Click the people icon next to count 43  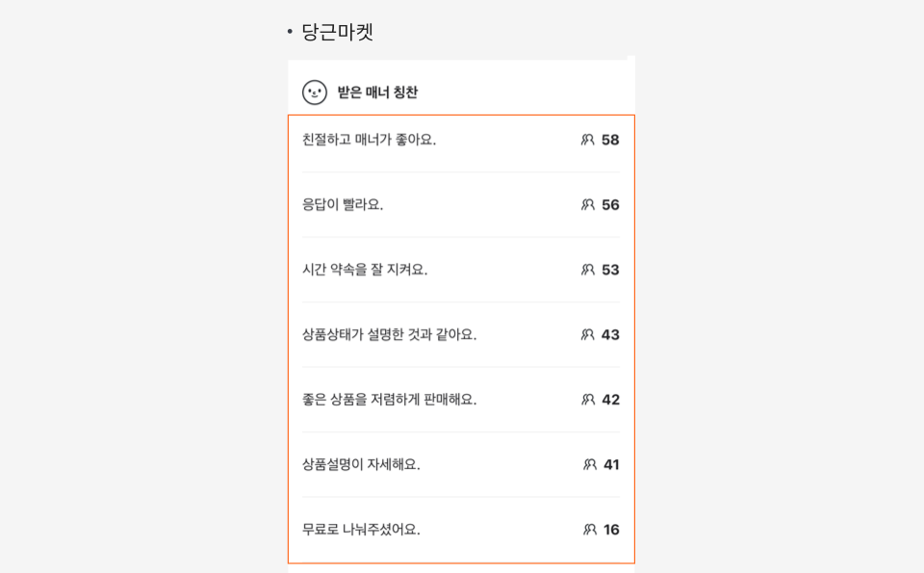click(587, 334)
